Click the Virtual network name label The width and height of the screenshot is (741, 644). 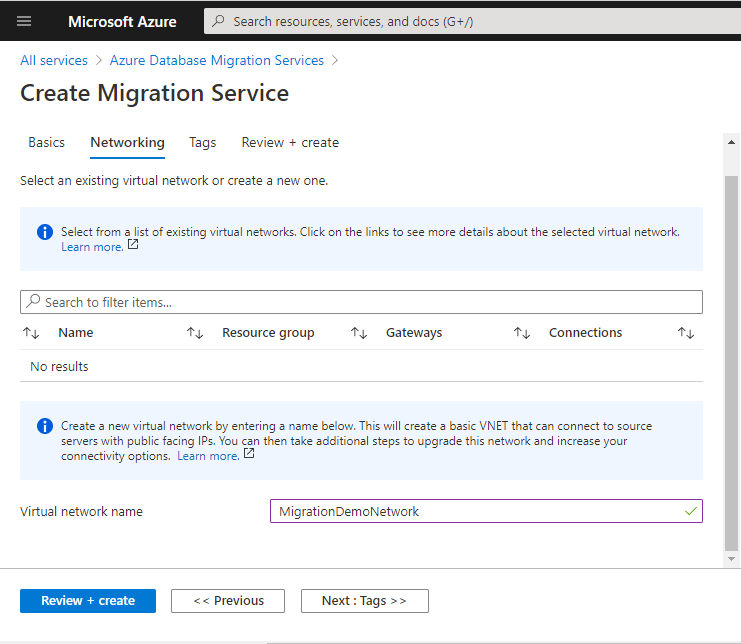81,511
